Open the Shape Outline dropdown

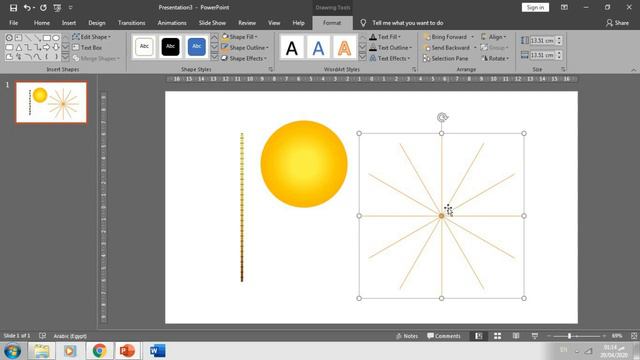pyautogui.click(x=245, y=47)
